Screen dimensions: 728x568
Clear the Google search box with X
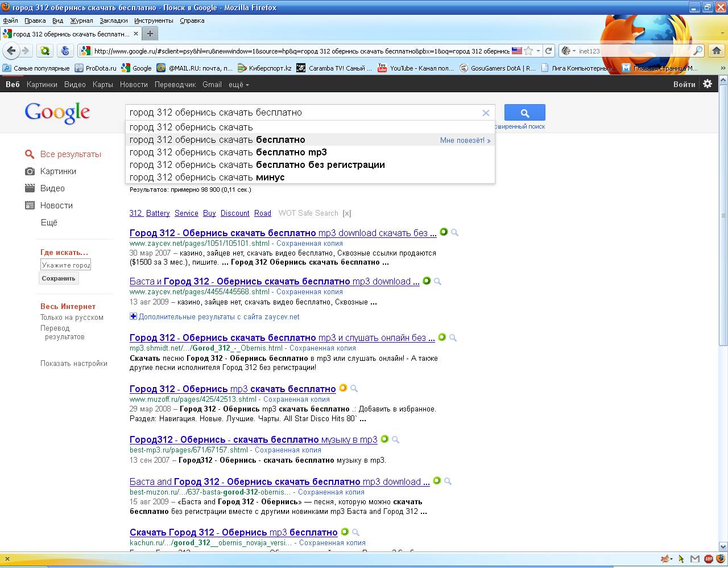point(486,113)
